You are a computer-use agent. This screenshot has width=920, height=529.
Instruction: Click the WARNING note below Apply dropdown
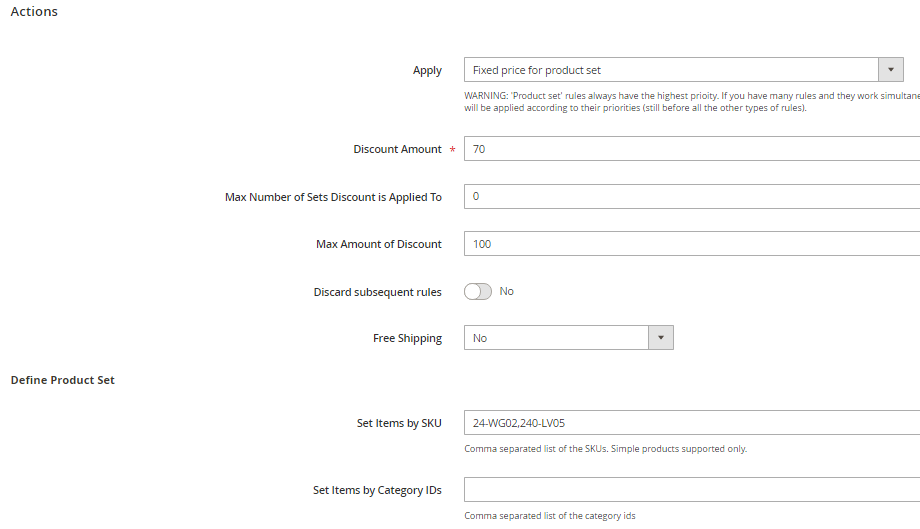(690, 101)
